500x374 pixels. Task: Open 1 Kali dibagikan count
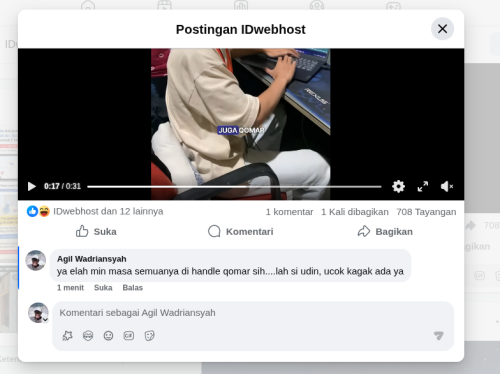tap(355, 212)
